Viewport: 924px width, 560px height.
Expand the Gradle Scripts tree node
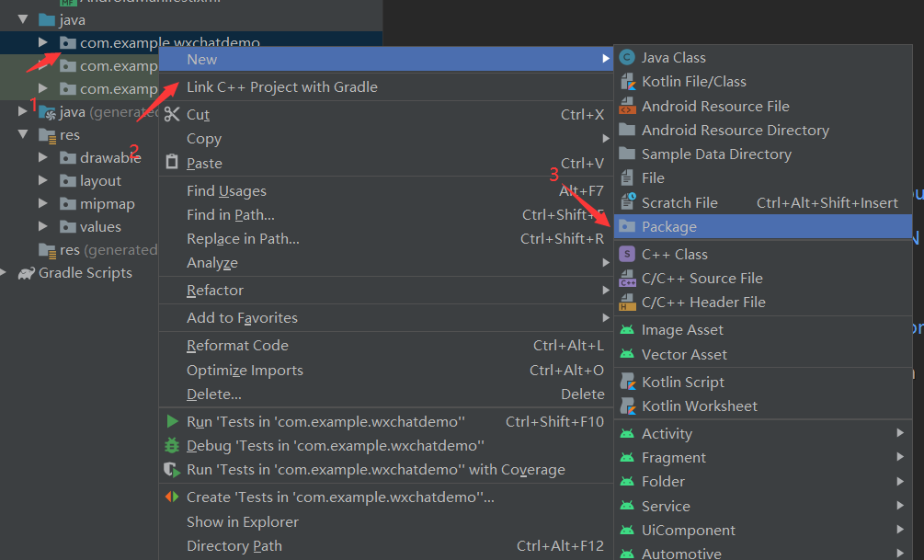coord(4,272)
